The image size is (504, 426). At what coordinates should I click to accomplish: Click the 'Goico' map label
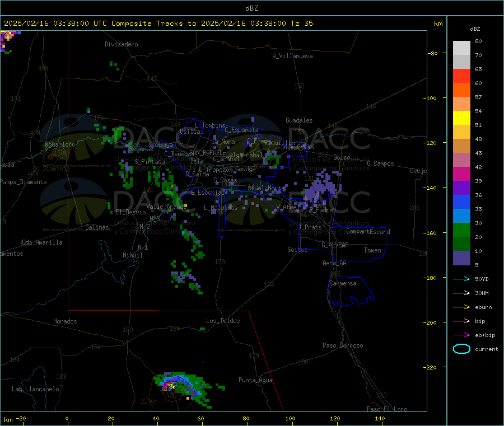342,157
